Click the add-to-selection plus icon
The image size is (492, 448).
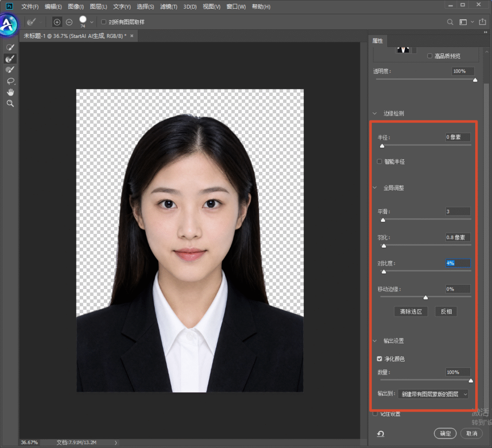[57, 22]
